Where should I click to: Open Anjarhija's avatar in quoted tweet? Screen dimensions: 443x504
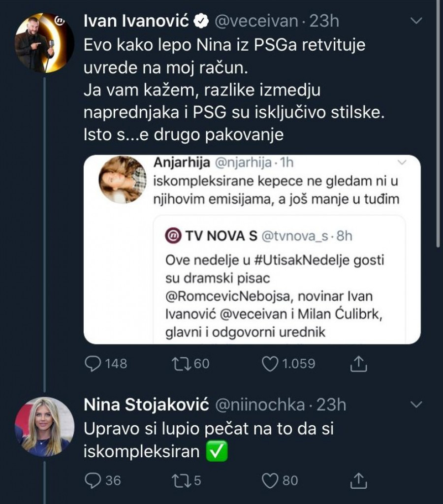123,179
